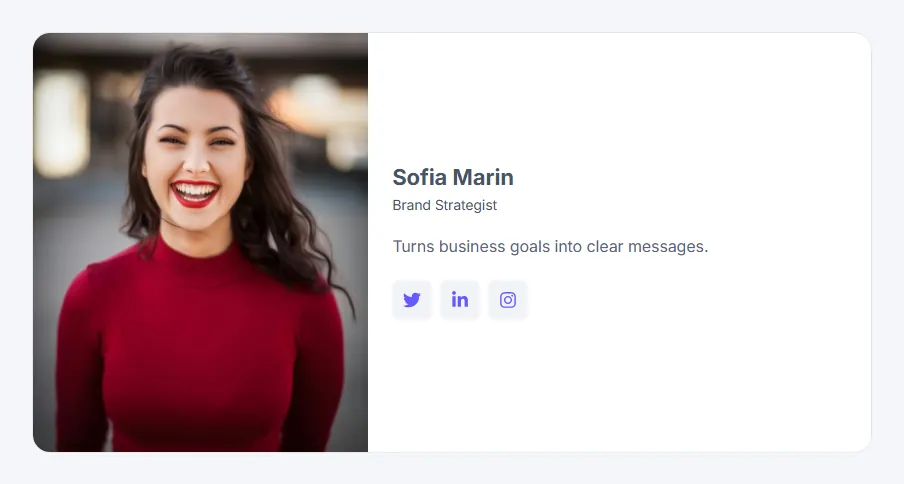Screen dimensions: 904x484
Task: Click the word "Marin" in the heading
Action: coord(483,177)
